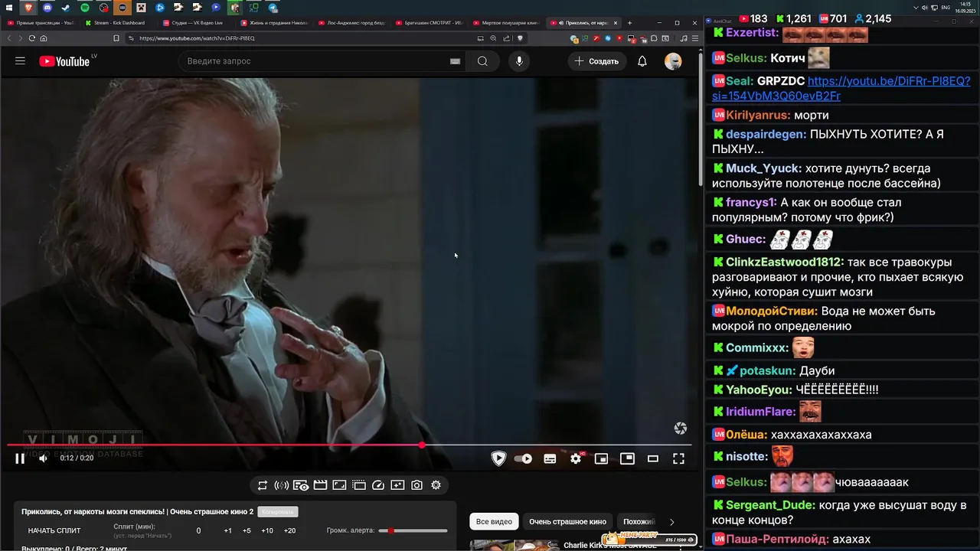980x551 pixels.
Task: Pause the video
Action: coord(20,458)
